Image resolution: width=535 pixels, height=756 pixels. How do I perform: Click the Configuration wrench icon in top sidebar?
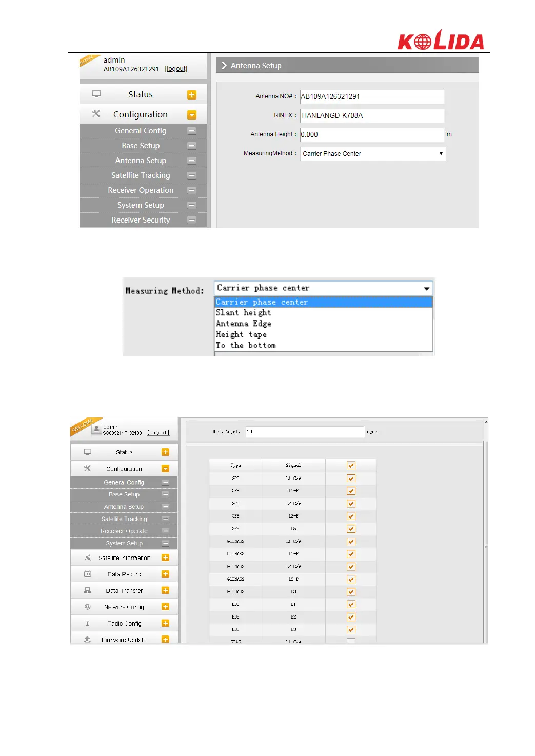96,114
